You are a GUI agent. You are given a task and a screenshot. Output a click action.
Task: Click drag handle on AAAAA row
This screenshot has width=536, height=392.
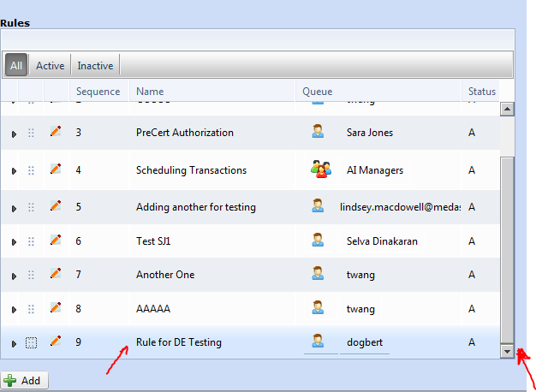click(32, 309)
